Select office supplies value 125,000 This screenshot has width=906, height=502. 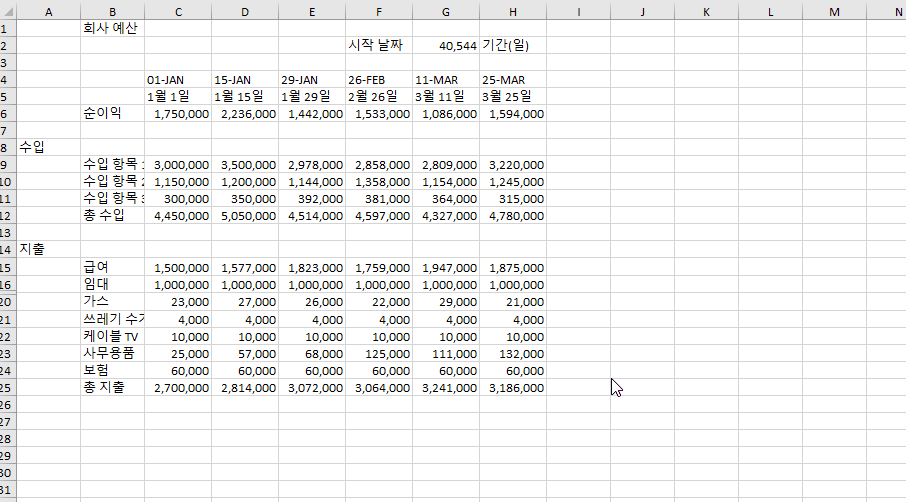(x=379, y=354)
